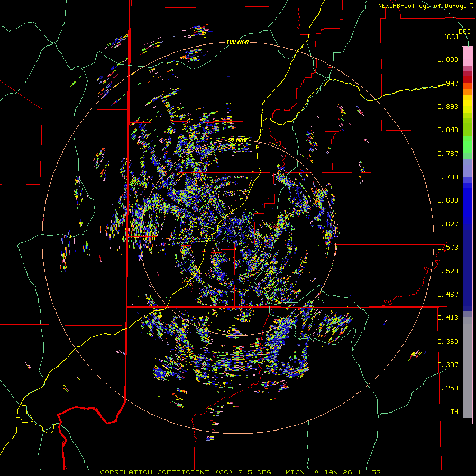Select the 1.000 scale value
Viewport: 476px width, 476px height.
448,59
